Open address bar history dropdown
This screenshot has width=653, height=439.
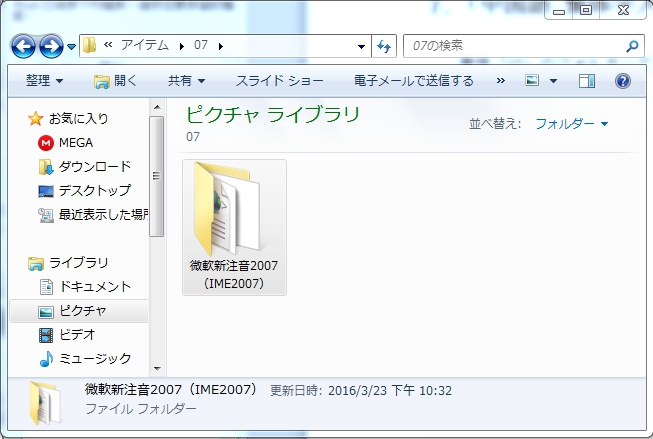point(361,46)
